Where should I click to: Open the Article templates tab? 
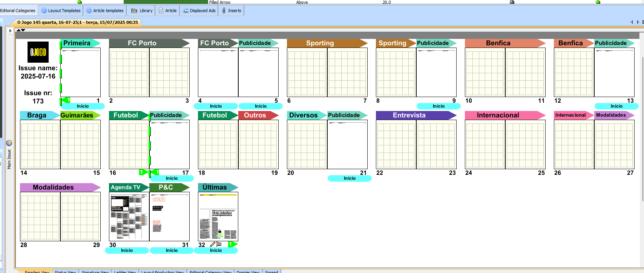pos(105,11)
